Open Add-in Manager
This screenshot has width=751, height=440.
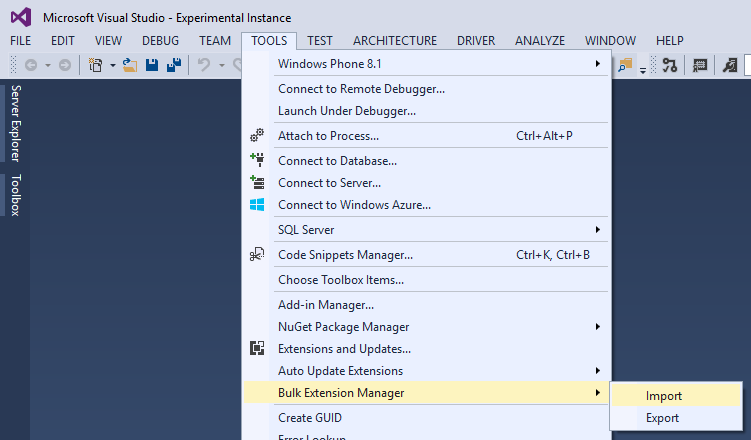426,305
